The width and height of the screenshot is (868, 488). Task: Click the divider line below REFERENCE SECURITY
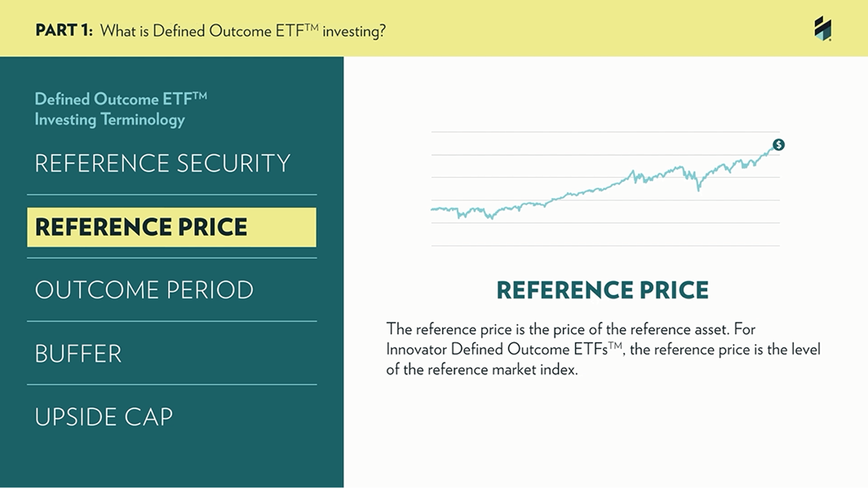172,195
